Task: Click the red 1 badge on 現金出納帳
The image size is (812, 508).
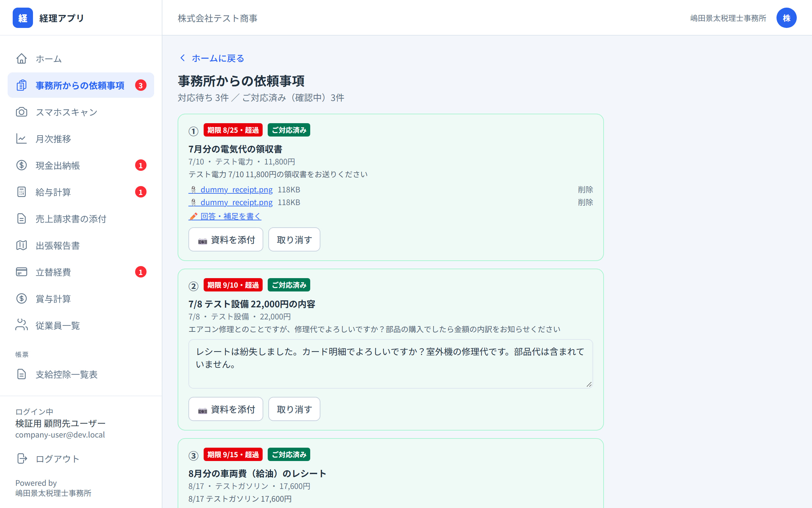Action: tap(141, 165)
